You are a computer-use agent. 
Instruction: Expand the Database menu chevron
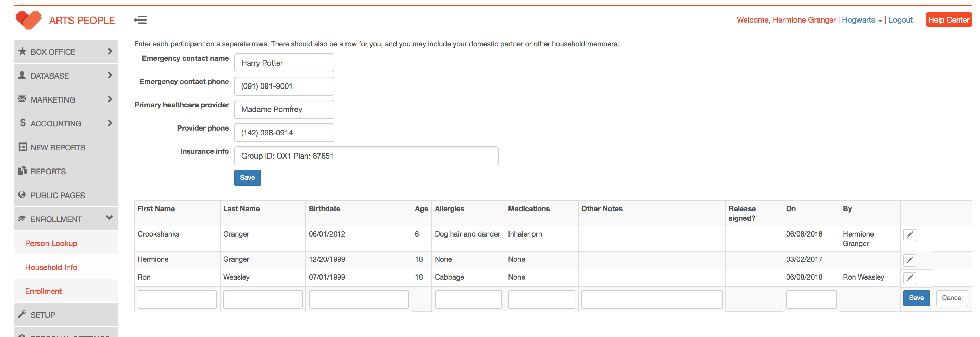[110, 75]
